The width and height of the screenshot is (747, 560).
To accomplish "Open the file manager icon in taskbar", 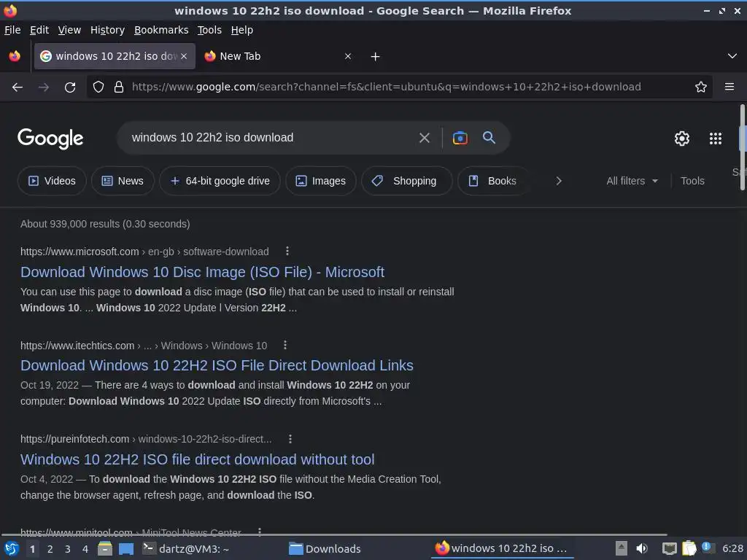I will pos(105,548).
